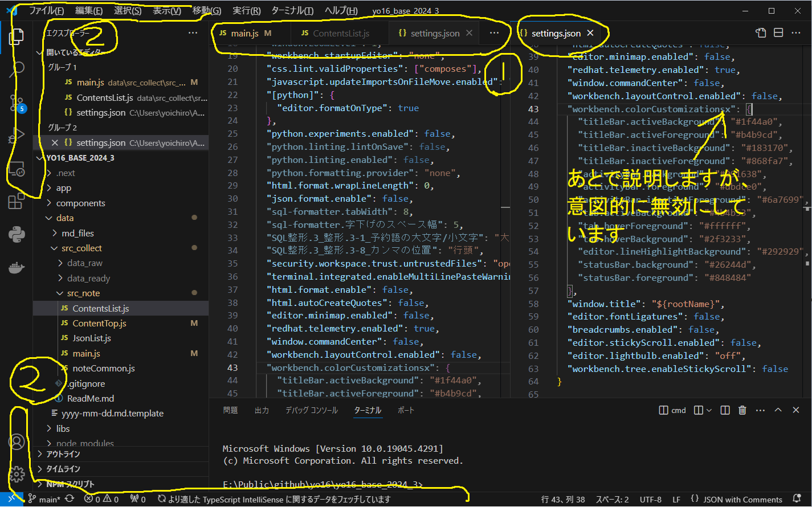Screen dimensions: 812x507
Task: Expand the Timeline section
Action: (121, 469)
